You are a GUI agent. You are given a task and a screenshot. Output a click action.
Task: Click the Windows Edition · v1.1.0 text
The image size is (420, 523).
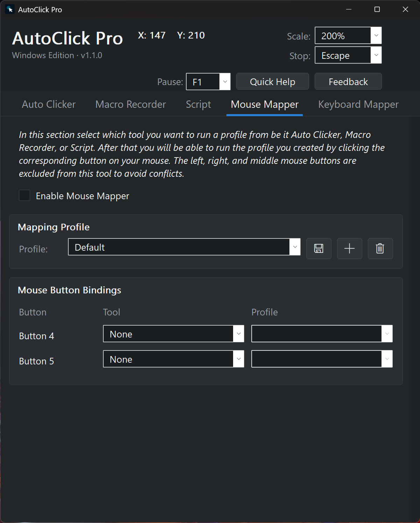[x=57, y=55]
